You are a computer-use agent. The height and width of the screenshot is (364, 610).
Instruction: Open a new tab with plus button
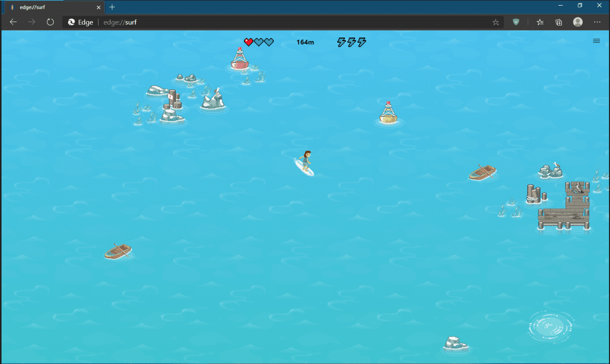pyautogui.click(x=112, y=7)
